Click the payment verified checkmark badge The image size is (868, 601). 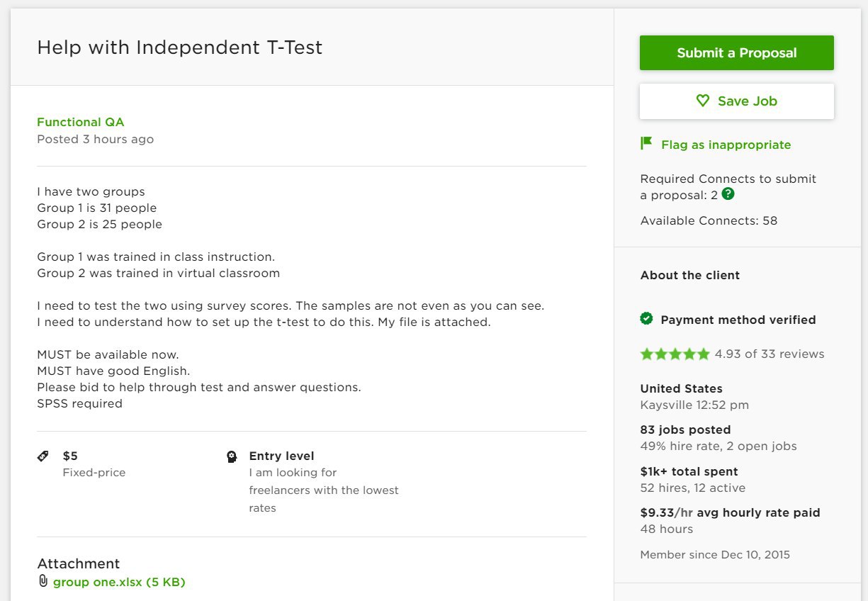(x=646, y=319)
